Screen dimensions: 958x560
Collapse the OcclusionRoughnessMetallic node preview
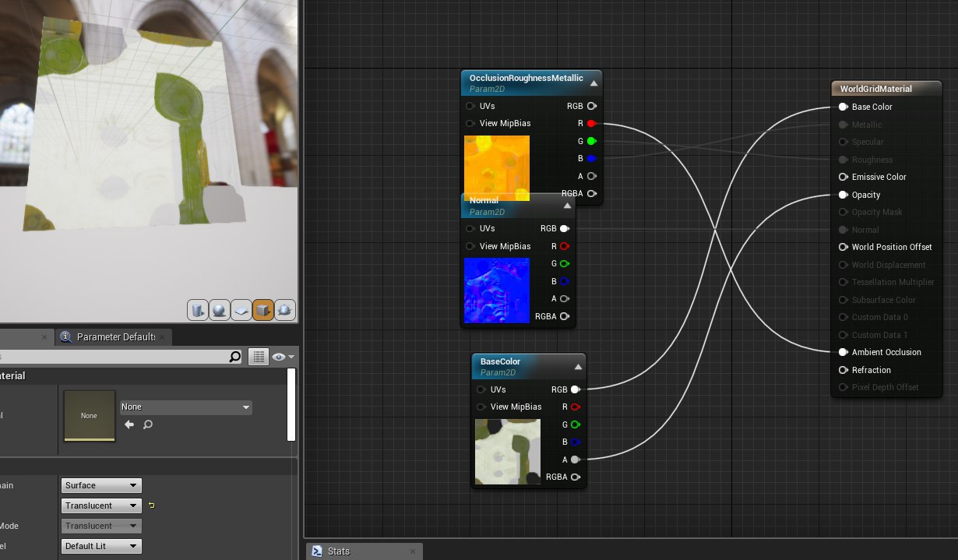point(593,83)
